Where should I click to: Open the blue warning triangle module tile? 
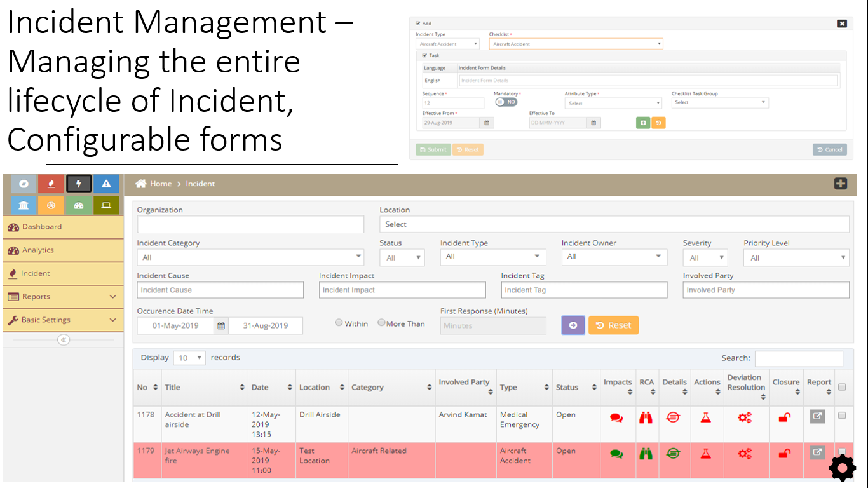pyautogui.click(x=106, y=184)
